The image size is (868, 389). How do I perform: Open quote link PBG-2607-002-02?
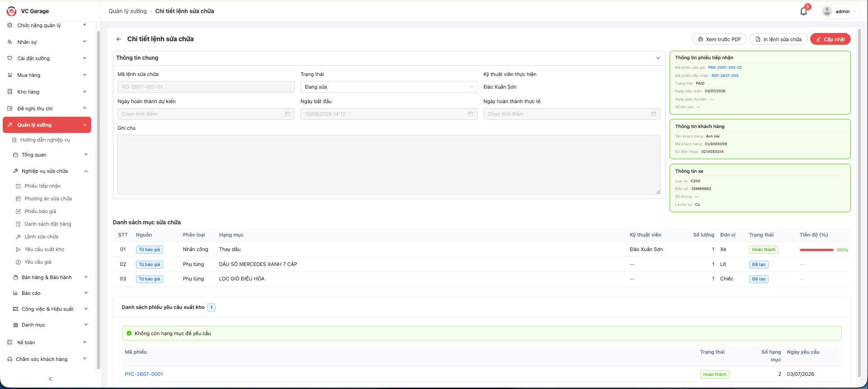[725, 67]
